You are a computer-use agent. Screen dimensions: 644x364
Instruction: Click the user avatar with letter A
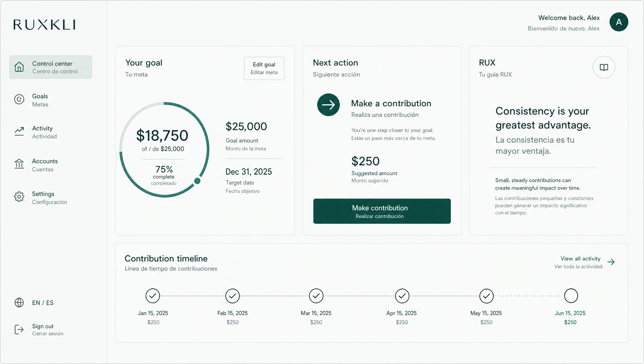[x=619, y=22]
